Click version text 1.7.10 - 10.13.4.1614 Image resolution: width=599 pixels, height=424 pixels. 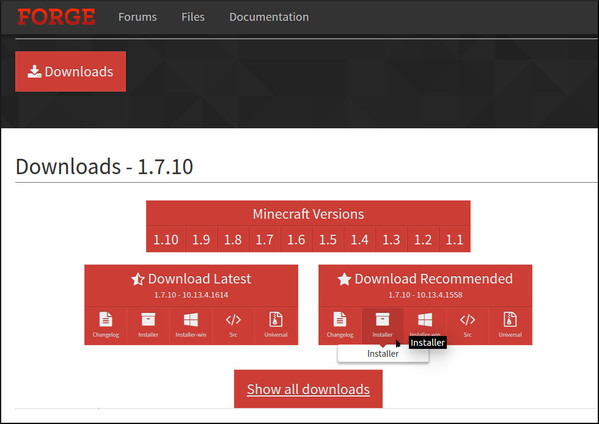pos(191,295)
